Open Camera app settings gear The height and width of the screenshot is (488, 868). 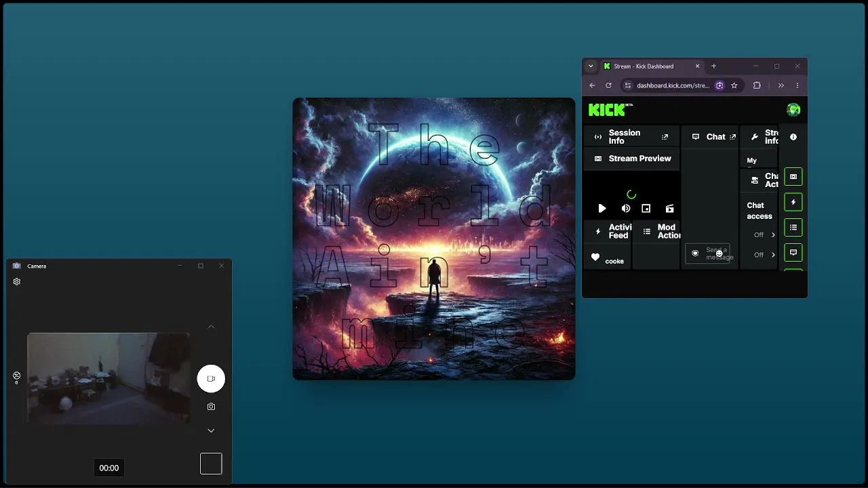click(17, 281)
